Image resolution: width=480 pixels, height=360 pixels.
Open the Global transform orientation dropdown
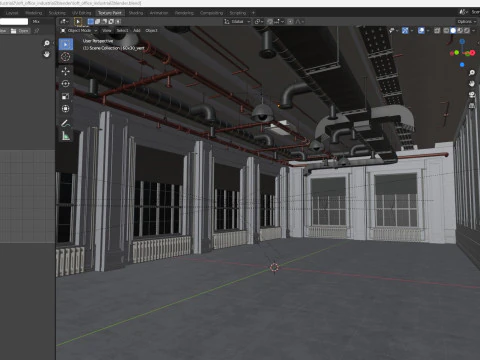(x=237, y=22)
